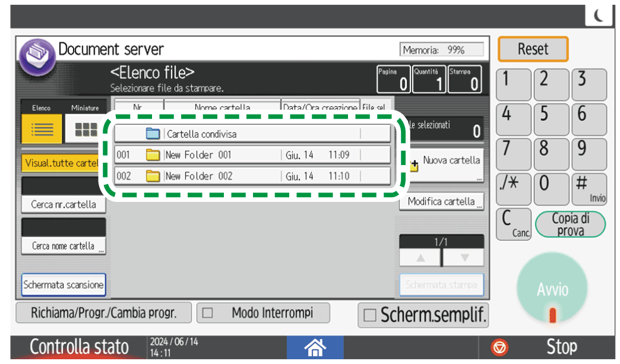Switch to Elenco list view
This screenshot has height=364, width=620.
(x=42, y=129)
